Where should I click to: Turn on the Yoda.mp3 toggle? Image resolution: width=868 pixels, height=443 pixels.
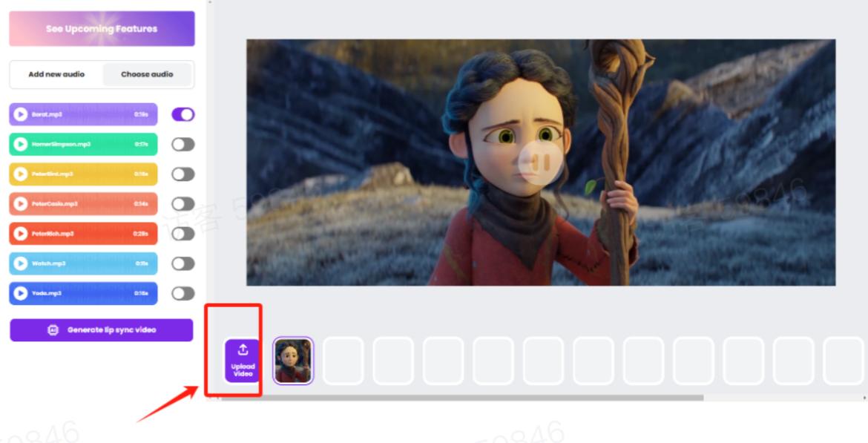click(x=183, y=293)
